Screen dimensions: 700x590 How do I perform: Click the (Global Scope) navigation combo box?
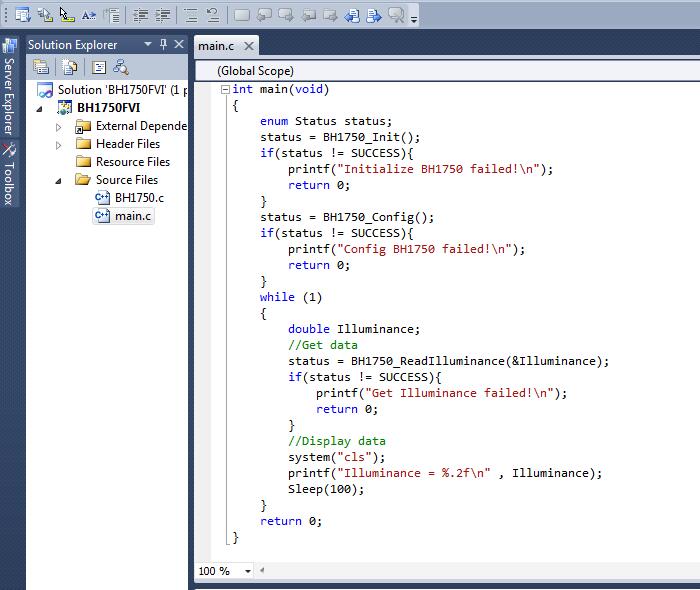coord(447,71)
